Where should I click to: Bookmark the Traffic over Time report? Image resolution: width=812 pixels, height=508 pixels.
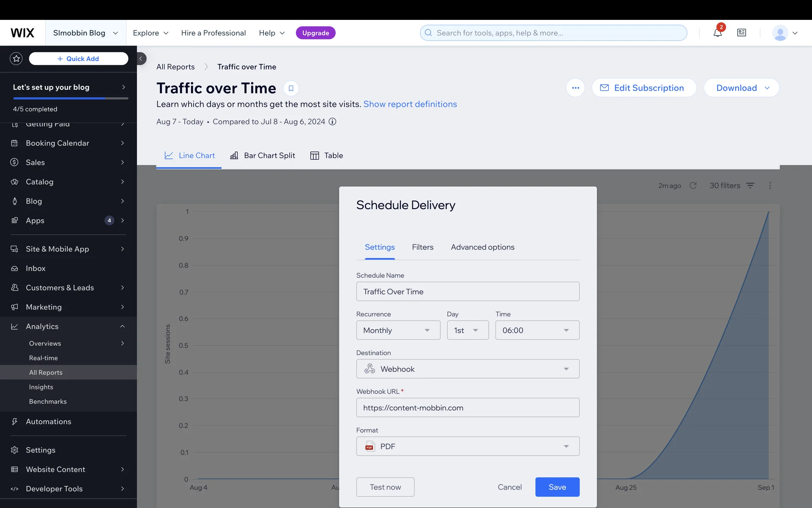(291, 88)
